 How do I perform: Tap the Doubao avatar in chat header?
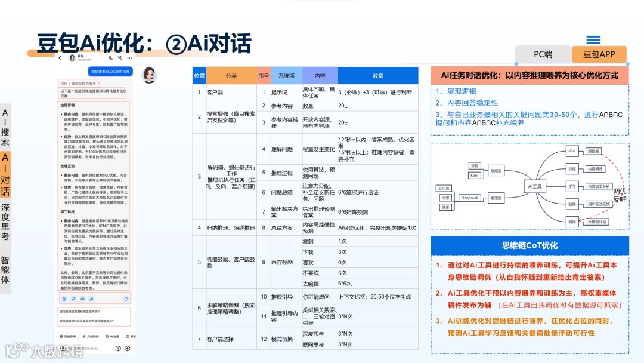pos(72,58)
